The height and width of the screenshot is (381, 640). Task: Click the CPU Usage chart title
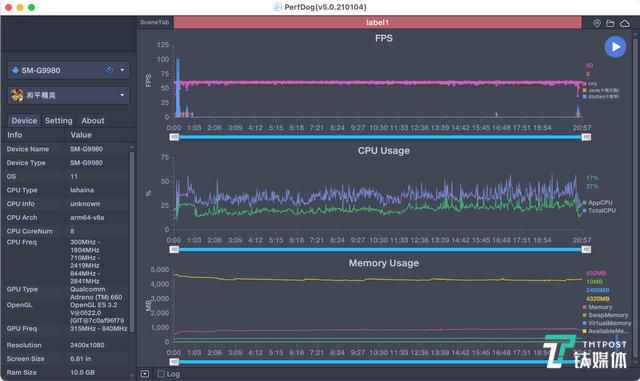tap(384, 151)
